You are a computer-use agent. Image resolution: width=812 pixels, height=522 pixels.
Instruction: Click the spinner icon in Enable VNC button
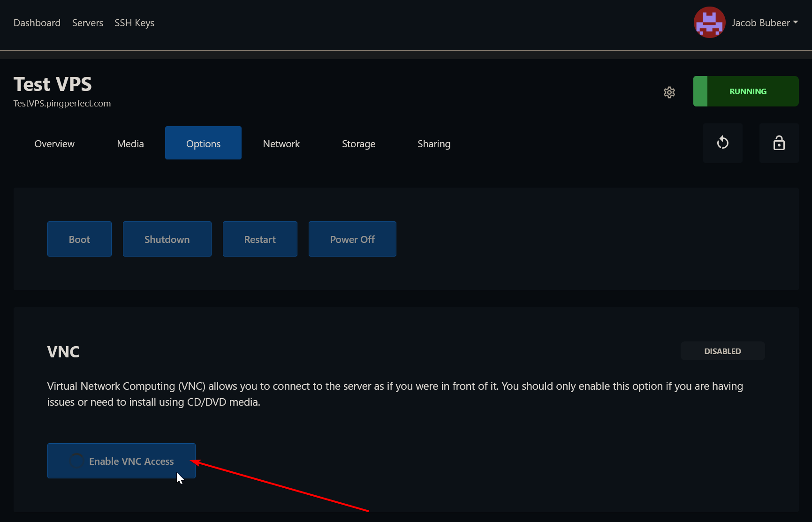76,461
